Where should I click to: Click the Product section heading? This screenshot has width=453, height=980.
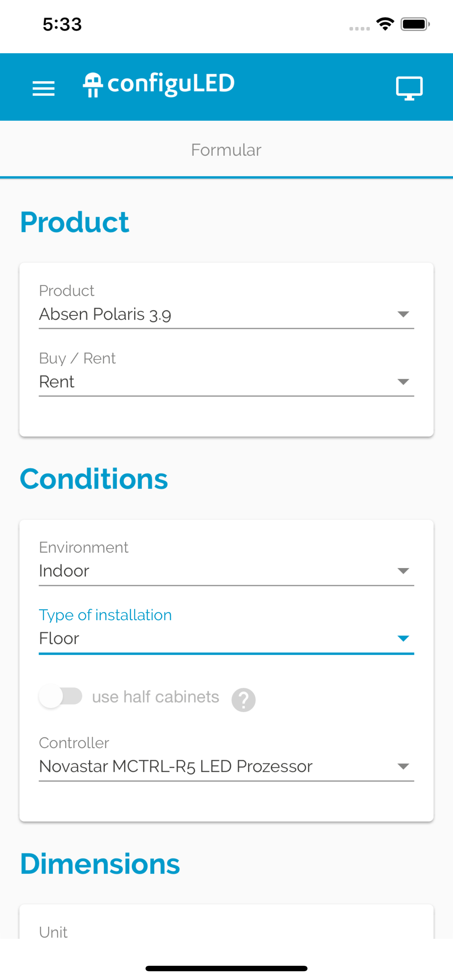point(75,221)
